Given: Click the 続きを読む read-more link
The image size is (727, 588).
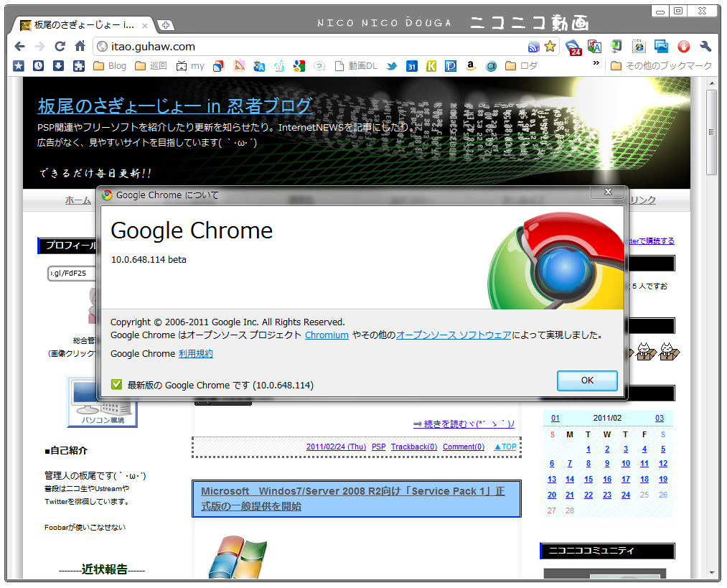Looking at the screenshot, I should click(464, 424).
